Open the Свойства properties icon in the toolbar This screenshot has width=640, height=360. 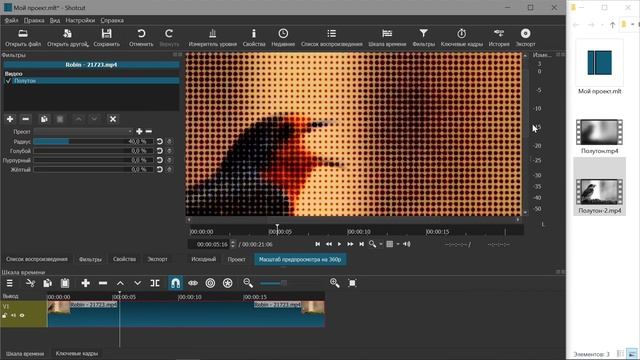point(253,33)
